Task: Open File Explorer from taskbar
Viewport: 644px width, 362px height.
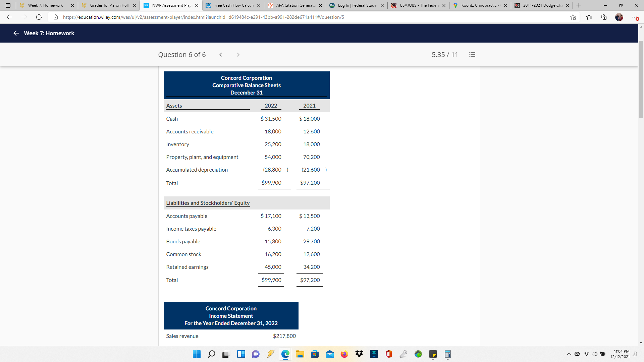Action: coord(300,354)
